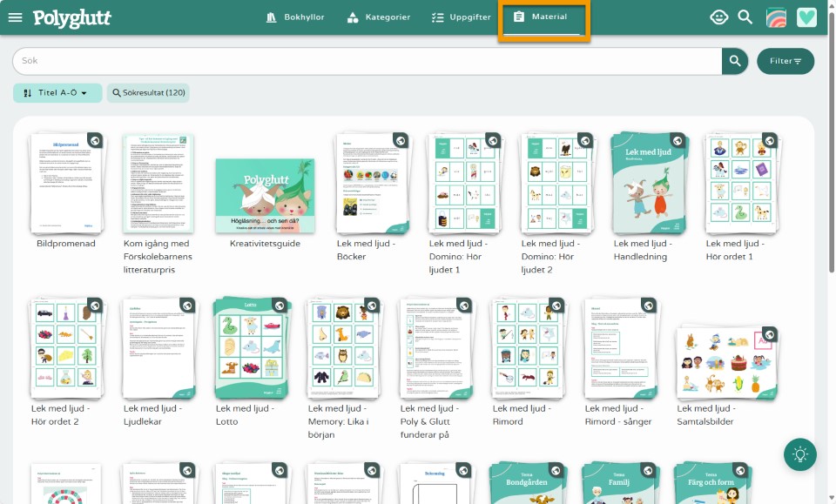The height and width of the screenshot is (504, 836).
Task: Open the Uppgifter tab
Action: [x=461, y=17]
